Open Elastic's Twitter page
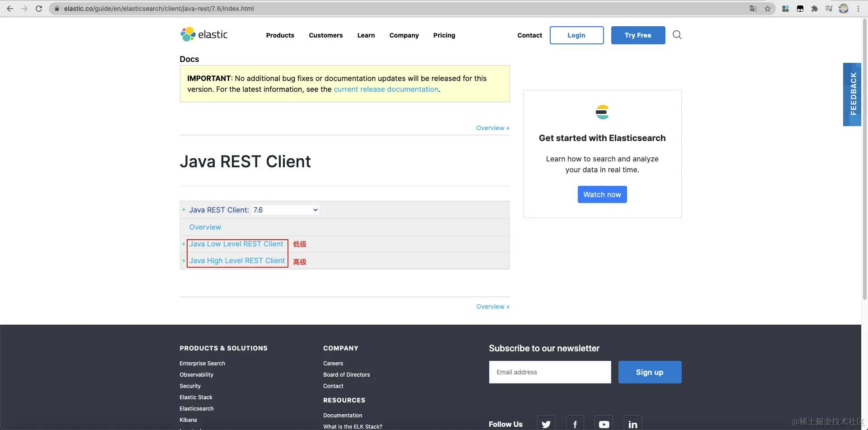Viewport: 868px width, 430px height. tap(546, 424)
